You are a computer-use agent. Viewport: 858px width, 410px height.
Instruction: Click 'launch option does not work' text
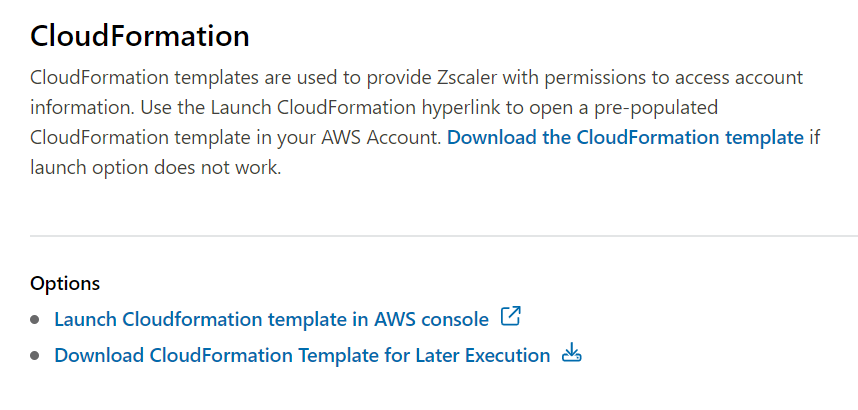tap(156, 167)
